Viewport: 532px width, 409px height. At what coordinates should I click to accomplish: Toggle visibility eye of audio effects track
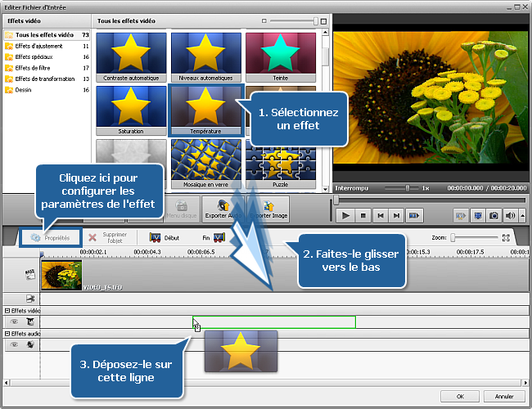coord(14,345)
